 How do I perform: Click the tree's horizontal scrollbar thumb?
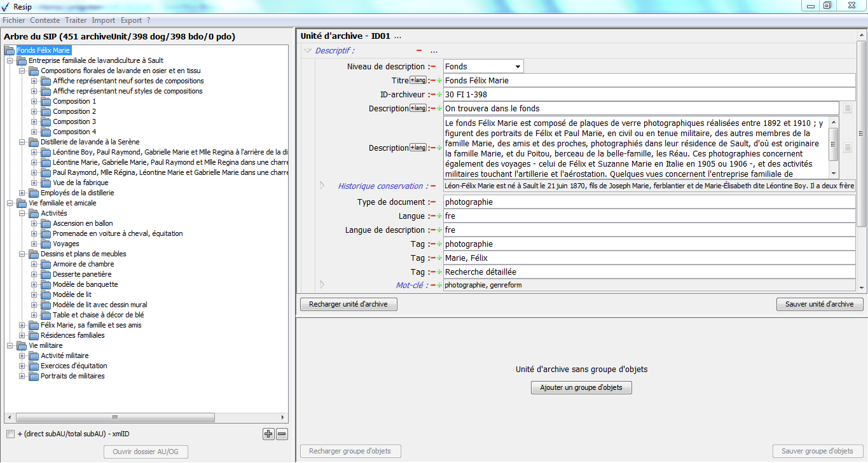pos(115,418)
